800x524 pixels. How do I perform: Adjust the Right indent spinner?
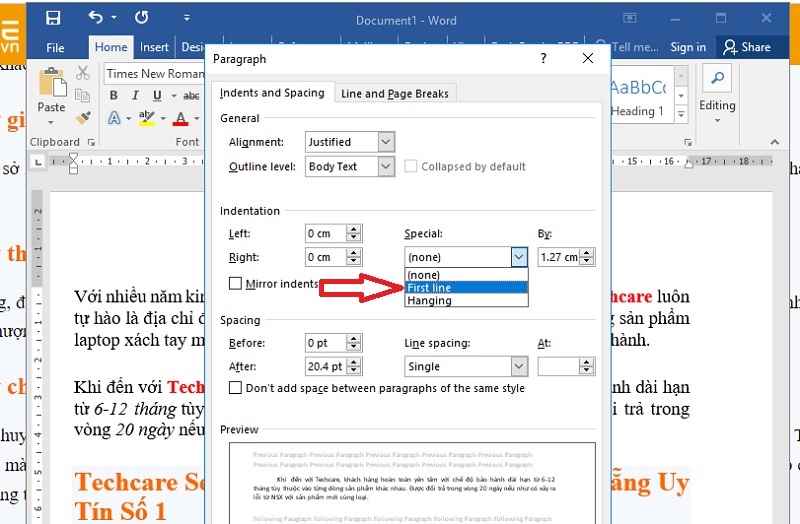tap(354, 257)
